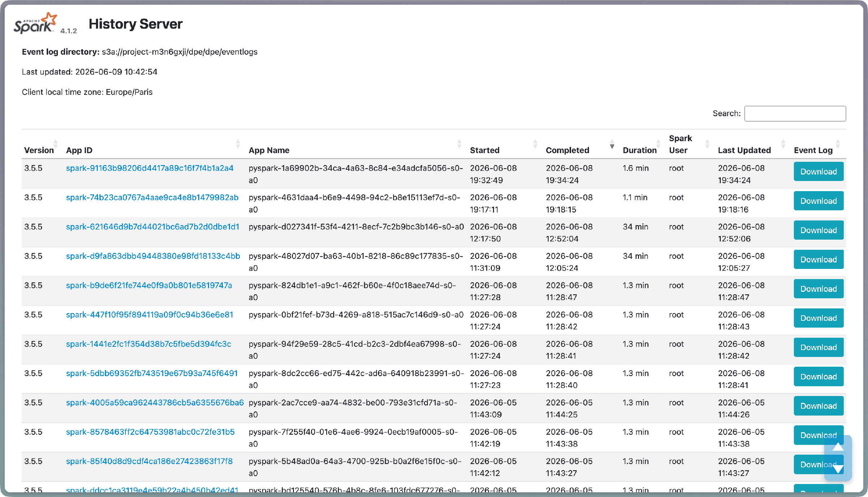Image resolution: width=868 pixels, height=497 pixels.
Task: Open app spark-1441e2fc1f354d38b7c5fbe5d394fc3c
Action: pos(149,344)
